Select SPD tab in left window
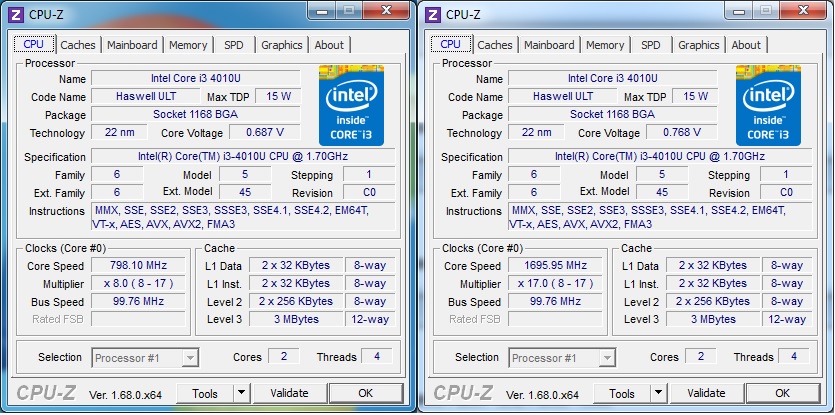835x415 pixels. tap(234, 45)
